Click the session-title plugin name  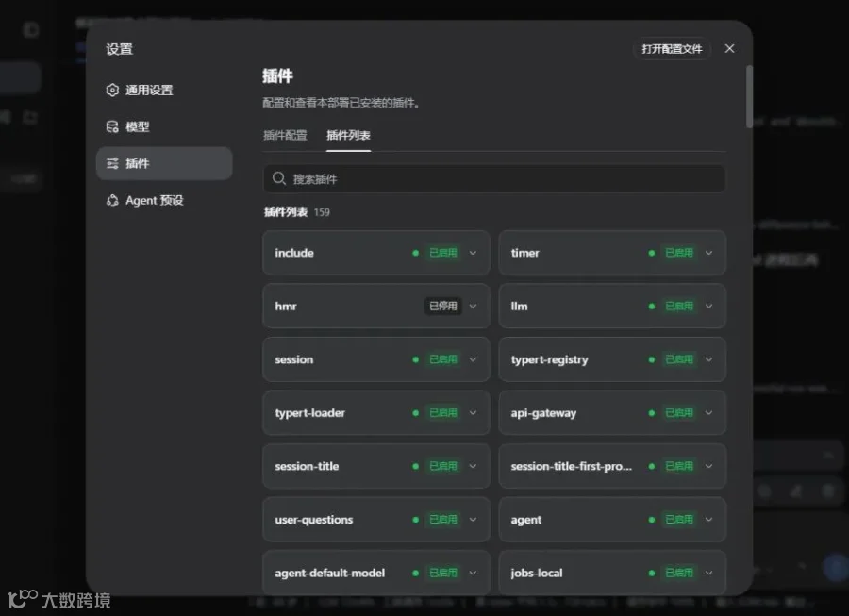pyautogui.click(x=307, y=466)
